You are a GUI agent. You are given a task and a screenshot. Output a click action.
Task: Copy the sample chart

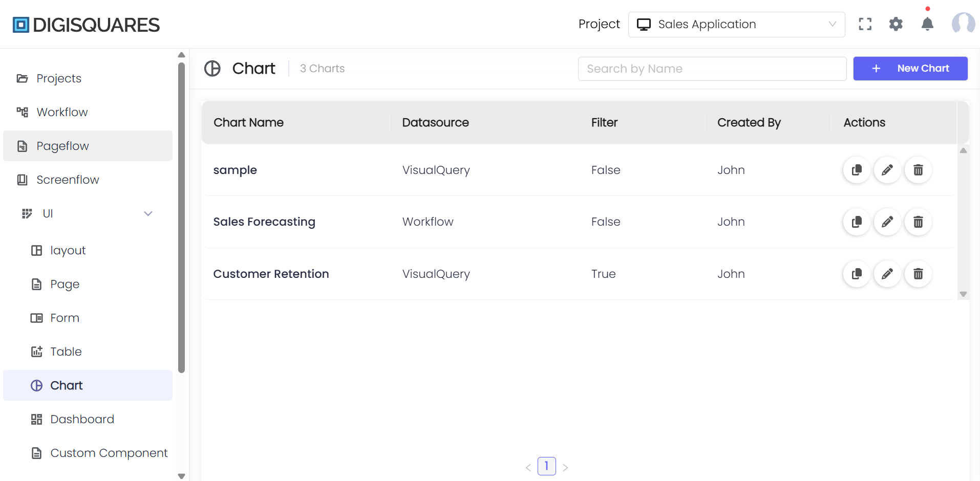(x=857, y=170)
